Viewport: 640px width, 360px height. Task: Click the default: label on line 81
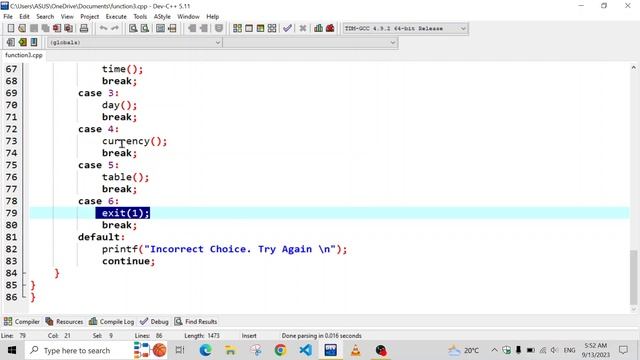pos(101,237)
